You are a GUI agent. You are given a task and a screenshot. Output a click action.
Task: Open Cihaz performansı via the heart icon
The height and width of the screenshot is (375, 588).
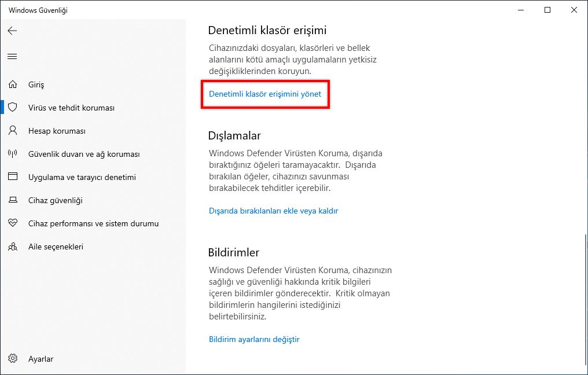pos(13,223)
